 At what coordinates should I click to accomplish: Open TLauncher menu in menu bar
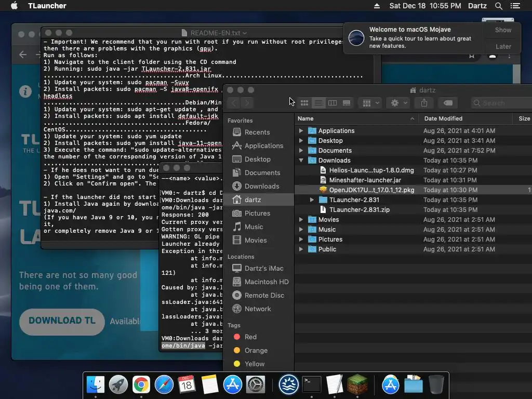pos(47,6)
